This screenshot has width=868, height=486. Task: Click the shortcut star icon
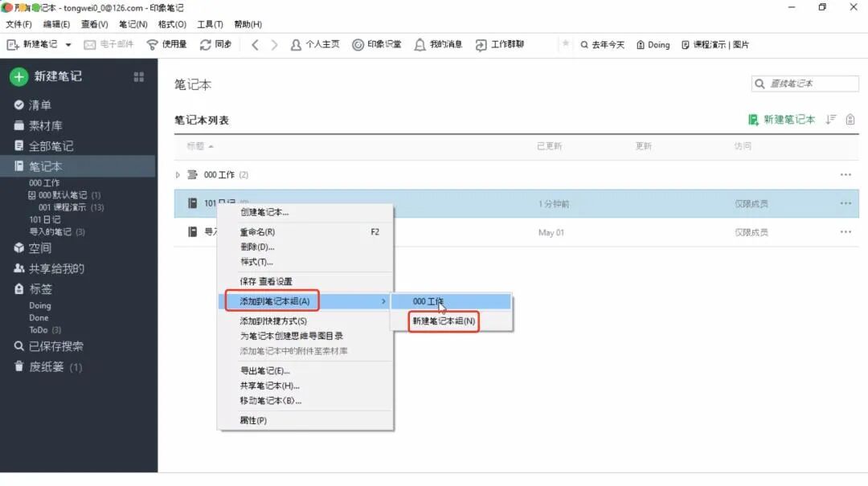565,43
